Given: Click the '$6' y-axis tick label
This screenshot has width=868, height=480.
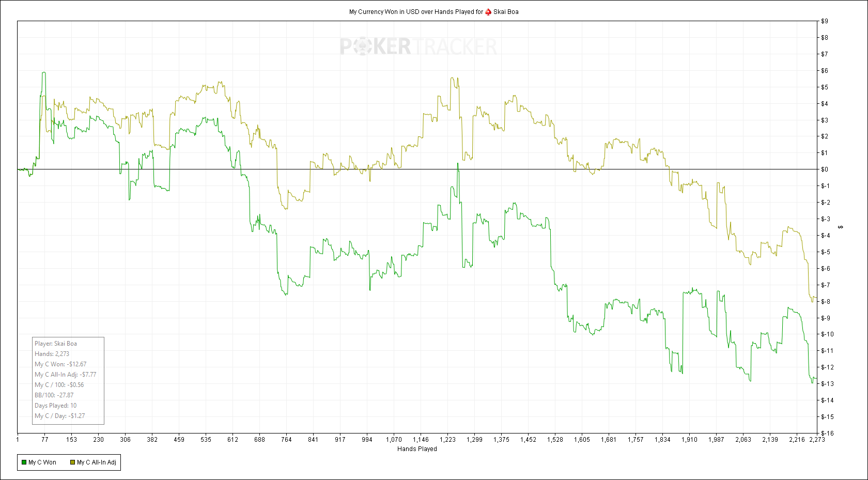Looking at the screenshot, I should 825,71.
